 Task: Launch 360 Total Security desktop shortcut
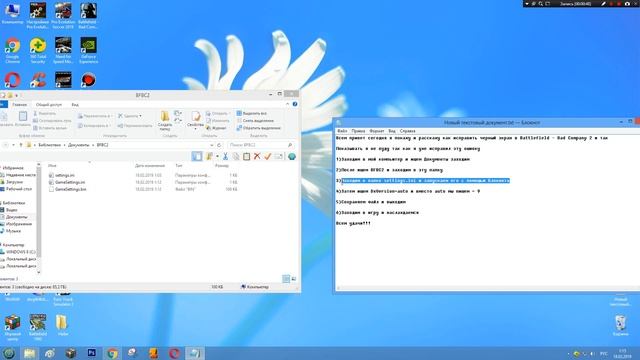pyautogui.click(x=38, y=49)
